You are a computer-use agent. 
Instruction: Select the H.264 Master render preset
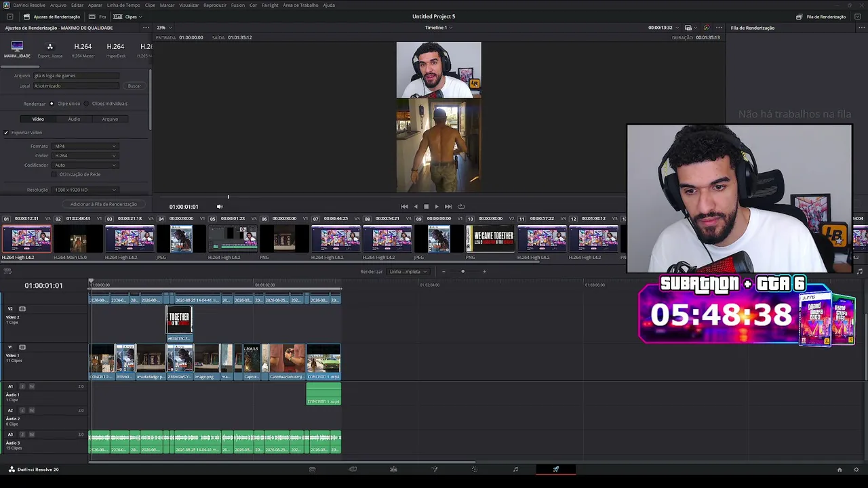click(x=83, y=49)
